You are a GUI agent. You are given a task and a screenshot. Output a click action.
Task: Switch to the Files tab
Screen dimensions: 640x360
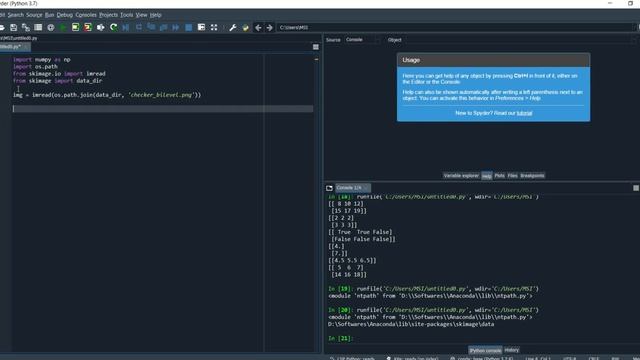point(512,176)
